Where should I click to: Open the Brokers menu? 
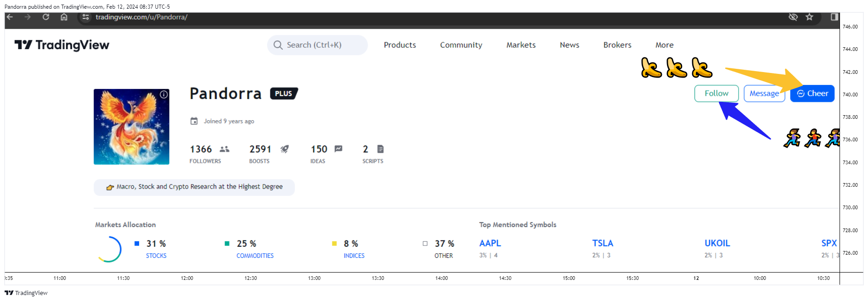[x=617, y=45]
